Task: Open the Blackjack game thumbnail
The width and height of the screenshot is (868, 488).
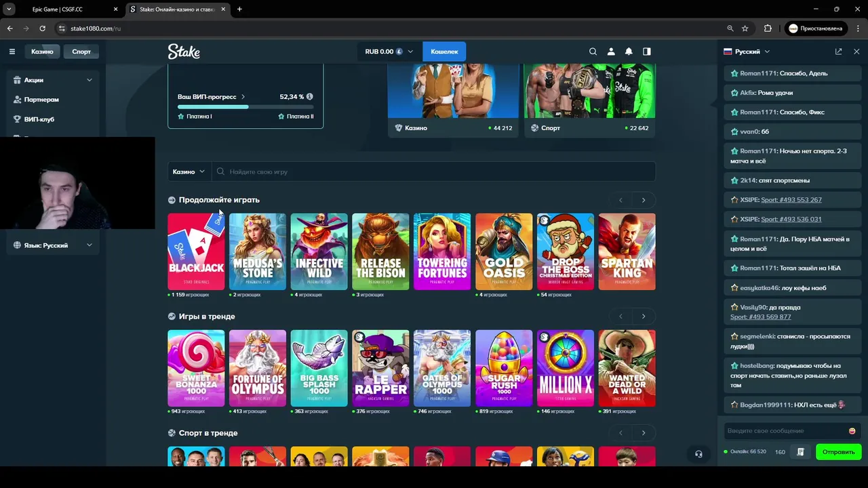Action: 196,251
